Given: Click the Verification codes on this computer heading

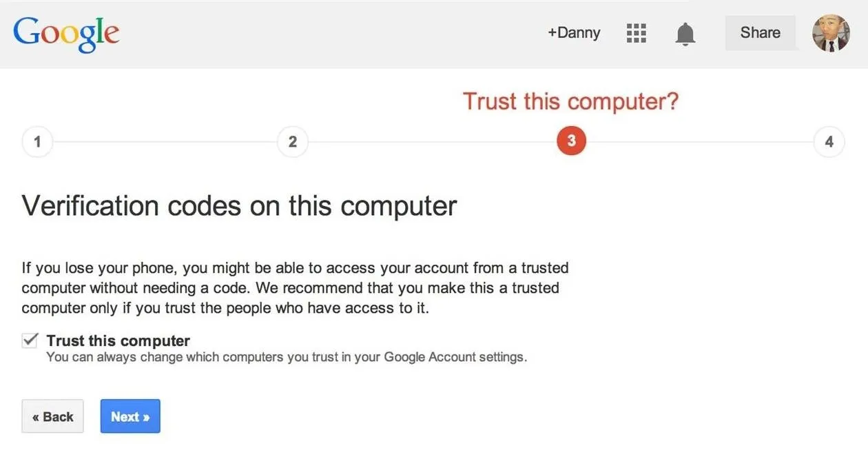Looking at the screenshot, I should pyautogui.click(x=239, y=206).
